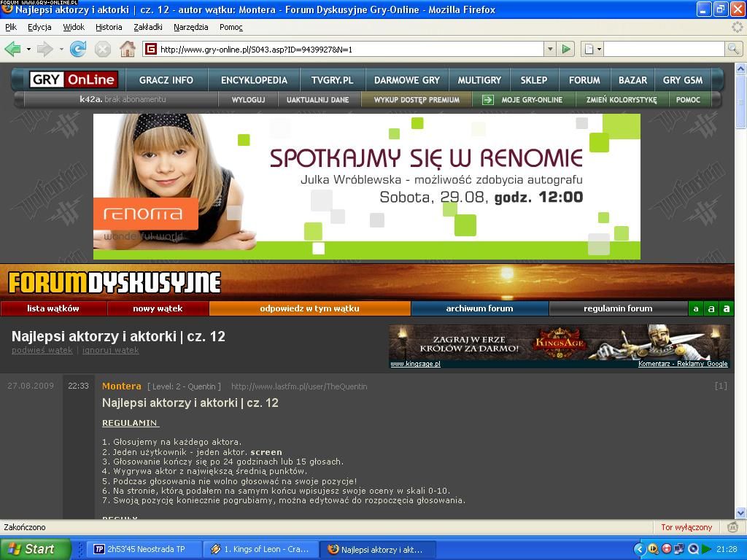Click the Firefox Back arrow button
747x560 pixels.
(x=12, y=49)
